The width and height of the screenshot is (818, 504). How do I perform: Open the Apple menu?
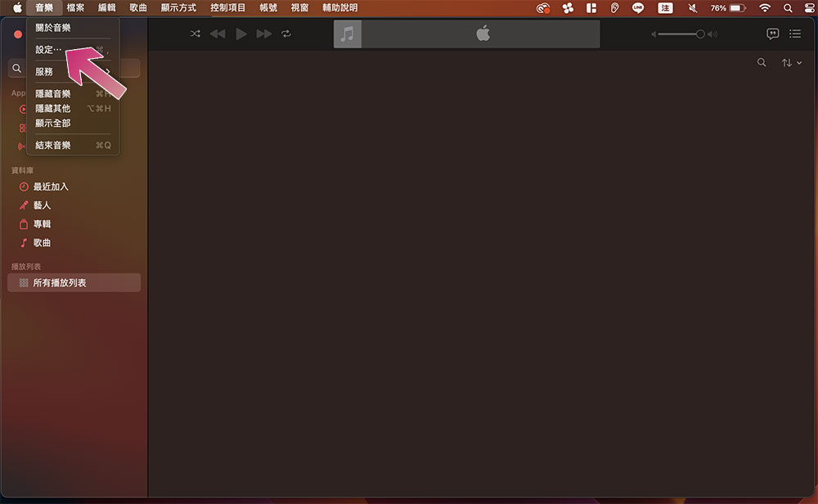[17, 8]
